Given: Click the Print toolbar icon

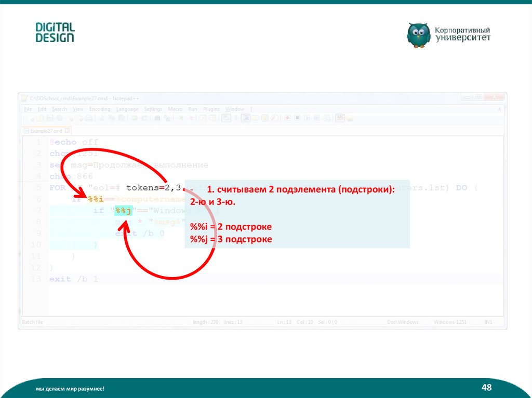Looking at the screenshot, I should coord(89,118).
